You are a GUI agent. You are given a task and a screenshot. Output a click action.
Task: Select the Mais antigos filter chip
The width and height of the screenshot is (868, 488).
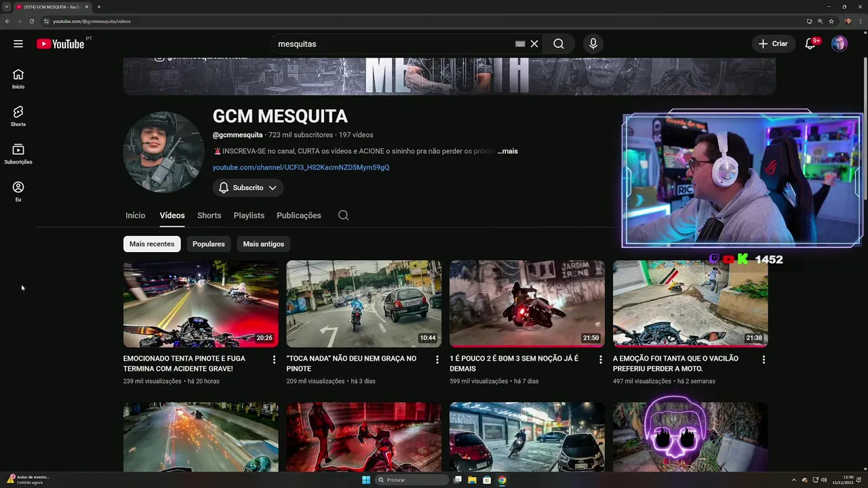[x=264, y=244]
